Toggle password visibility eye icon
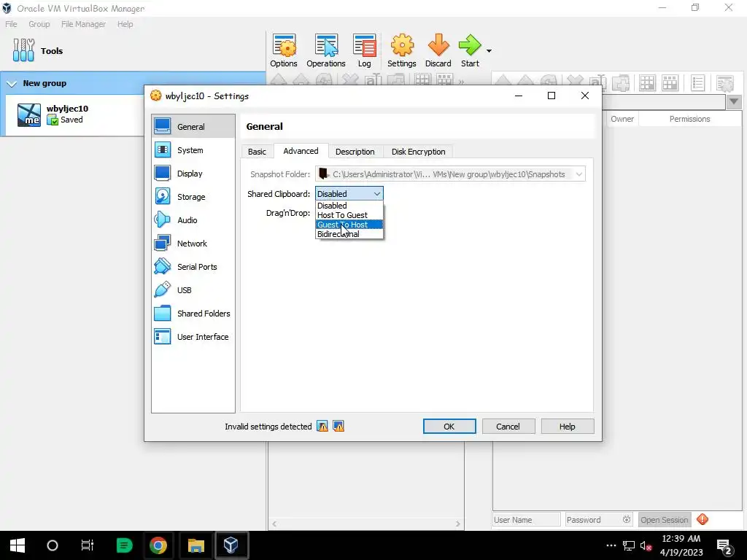The width and height of the screenshot is (747, 560). pos(627,519)
